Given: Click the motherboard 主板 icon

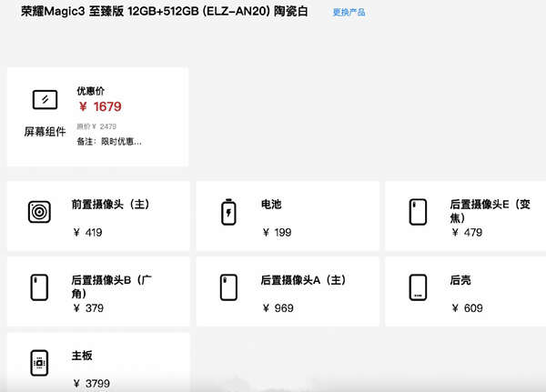Looking at the screenshot, I should coord(39,363).
